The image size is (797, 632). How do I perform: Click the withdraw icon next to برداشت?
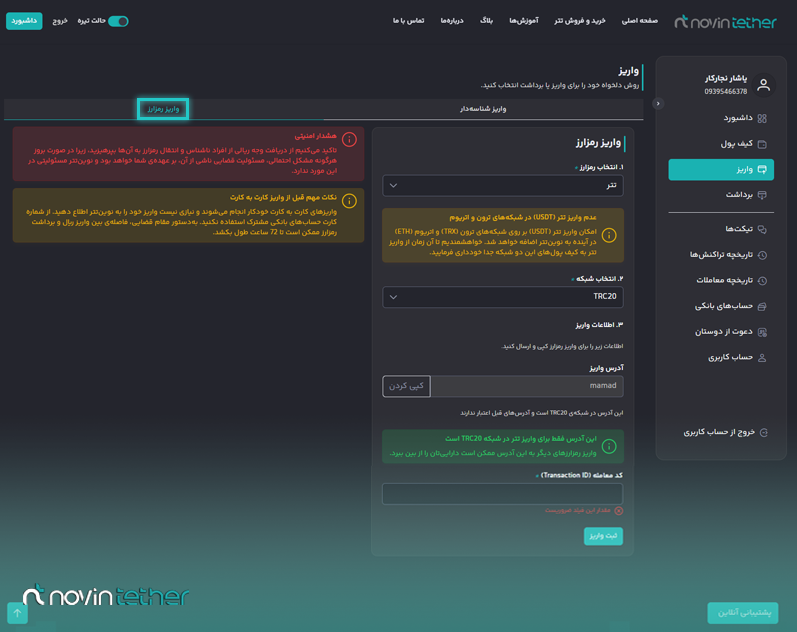pyautogui.click(x=762, y=195)
